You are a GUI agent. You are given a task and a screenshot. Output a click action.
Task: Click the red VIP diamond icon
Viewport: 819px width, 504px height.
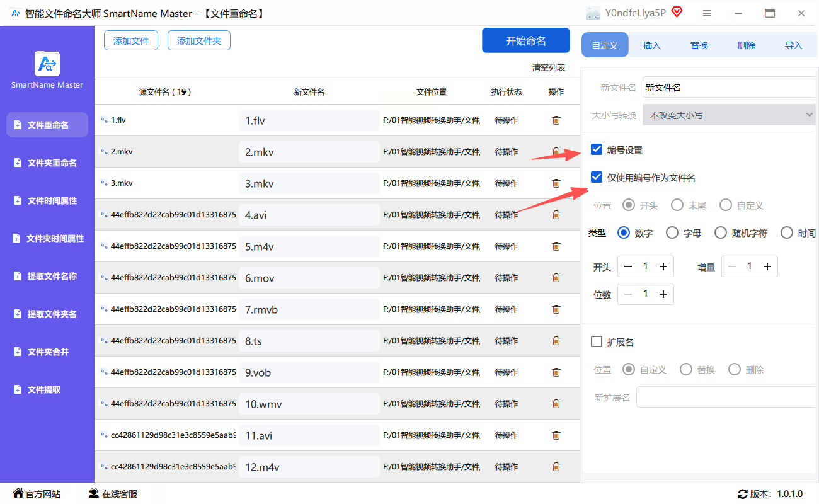point(677,12)
